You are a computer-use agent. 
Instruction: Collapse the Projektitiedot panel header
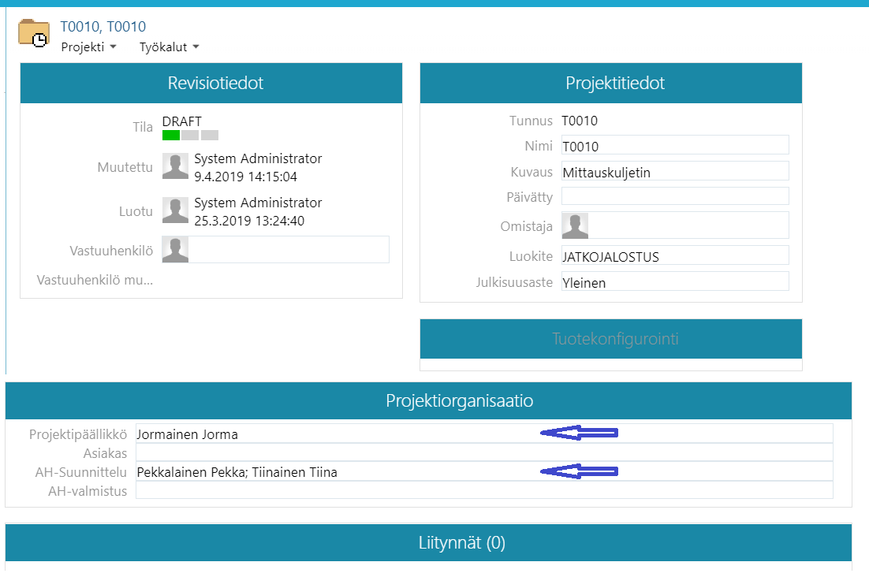pyautogui.click(x=611, y=84)
